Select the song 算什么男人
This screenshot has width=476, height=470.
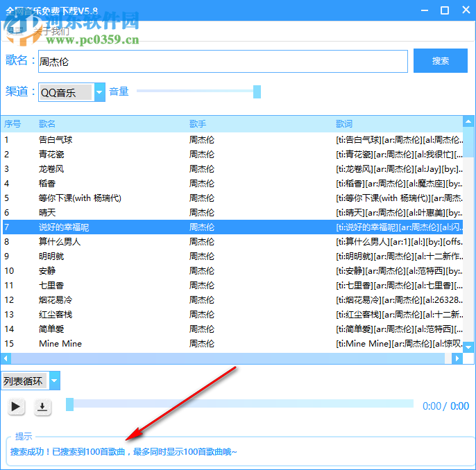(232, 242)
